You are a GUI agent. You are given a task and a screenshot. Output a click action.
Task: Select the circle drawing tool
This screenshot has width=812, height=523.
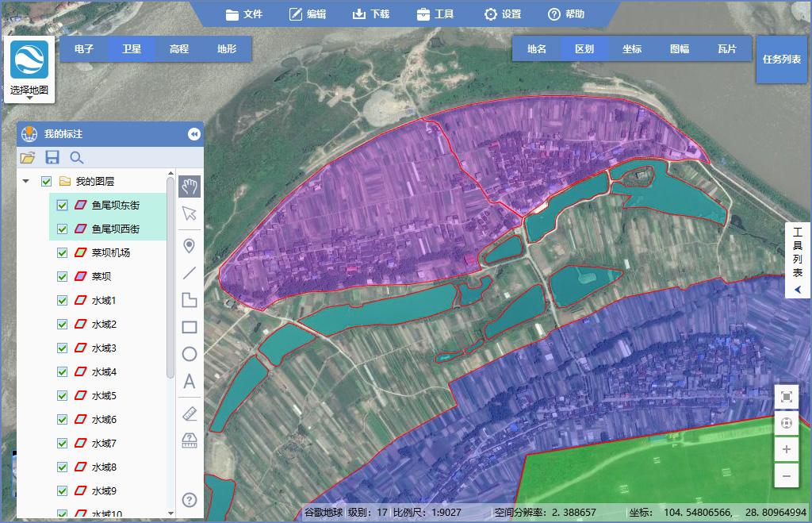[x=190, y=354]
